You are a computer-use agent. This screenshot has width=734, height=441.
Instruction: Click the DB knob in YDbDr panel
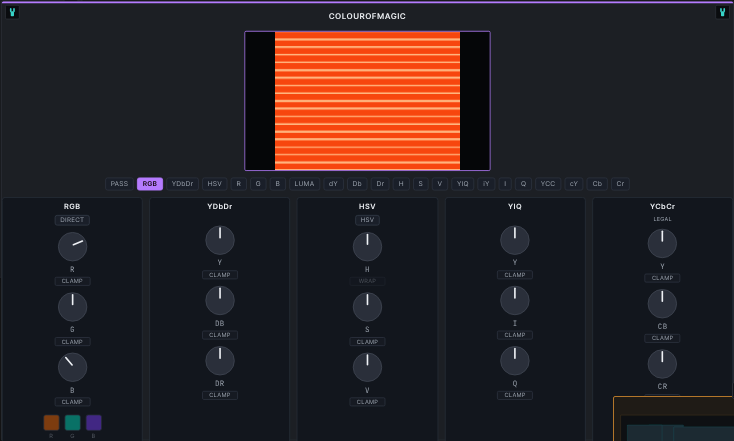pyautogui.click(x=220, y=301)
